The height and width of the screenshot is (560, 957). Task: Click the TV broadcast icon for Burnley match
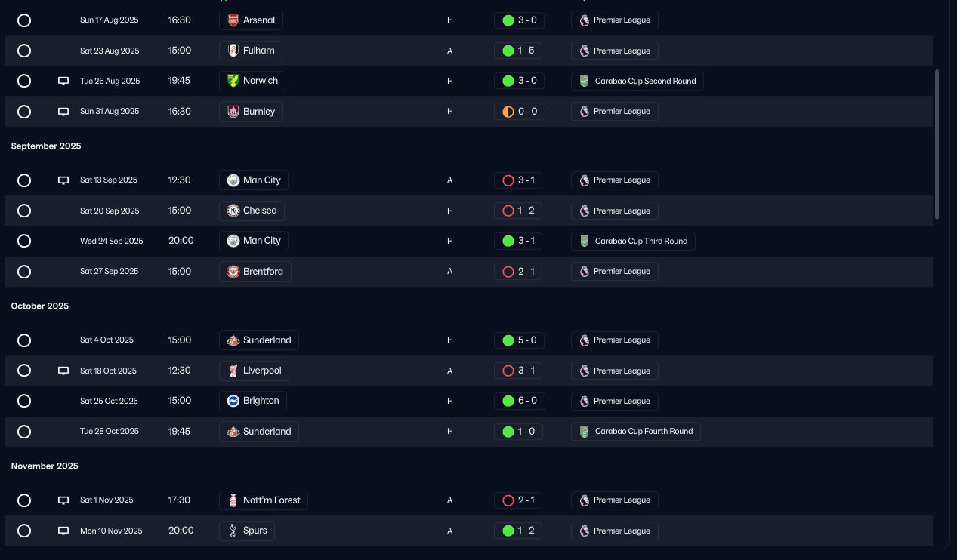[x=63, y=112]
